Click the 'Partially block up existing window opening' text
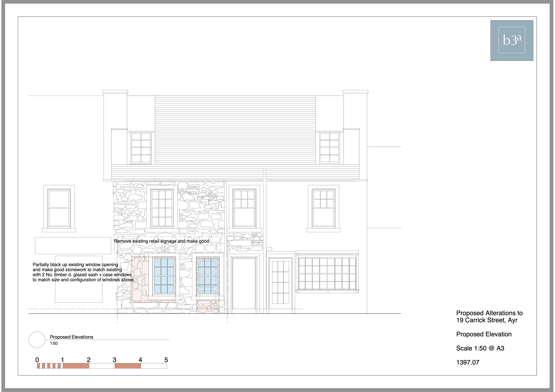Image resolution: width=555 pixels, height=392 pixels. click(x=75, y=264)
